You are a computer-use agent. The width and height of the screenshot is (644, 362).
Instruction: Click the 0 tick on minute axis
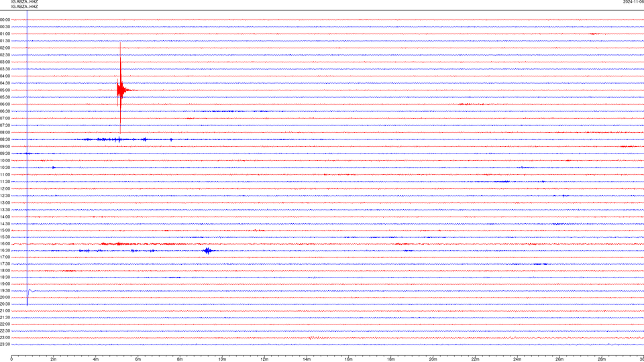pyautogui.click(x=11, y=359)
